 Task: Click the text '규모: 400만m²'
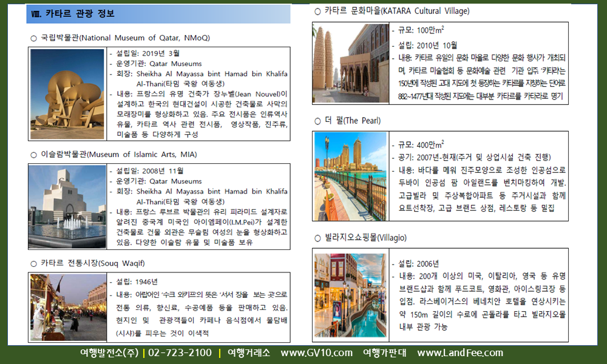[421, 144]
